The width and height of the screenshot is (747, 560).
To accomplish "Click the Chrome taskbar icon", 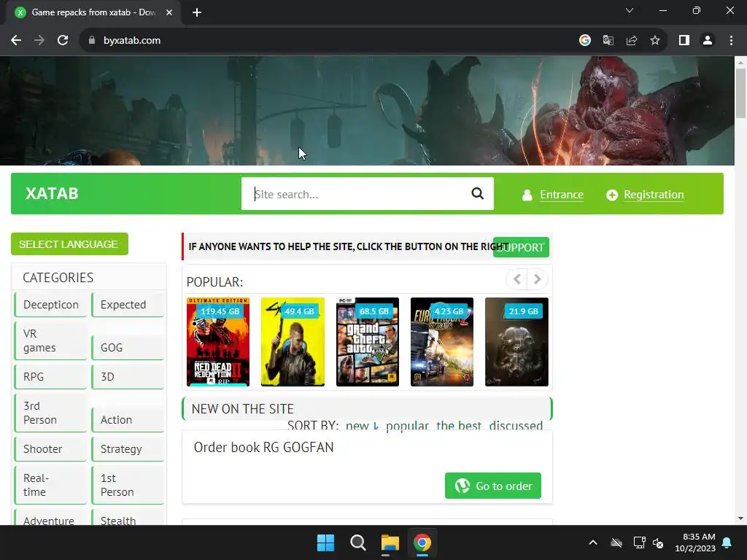I will pos(422,542).
